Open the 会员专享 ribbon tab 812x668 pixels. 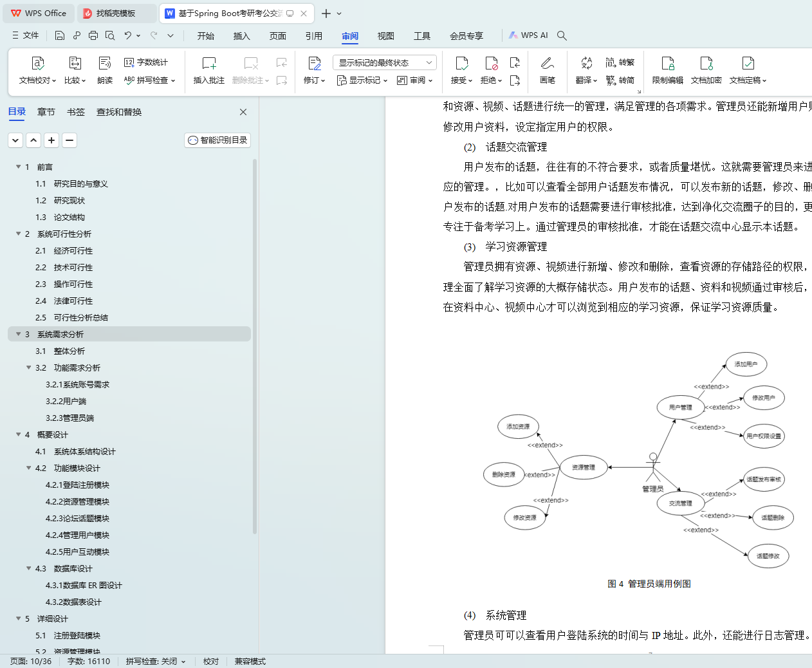point(466,36)
